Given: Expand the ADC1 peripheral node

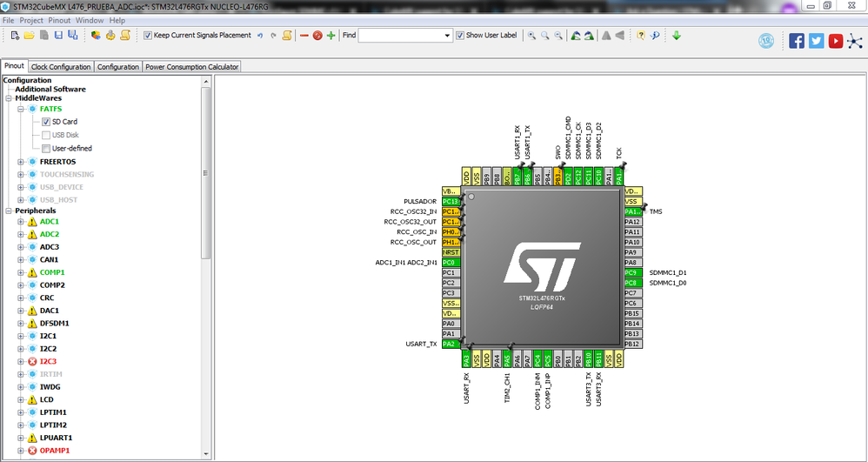Looking at the screenshot, I should 21,222.
